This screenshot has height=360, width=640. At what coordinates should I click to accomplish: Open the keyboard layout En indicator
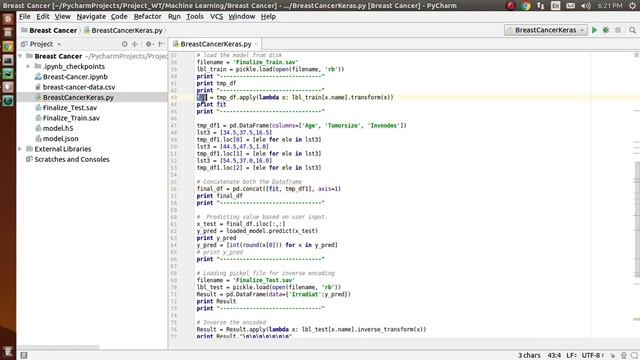pos(556,5)
